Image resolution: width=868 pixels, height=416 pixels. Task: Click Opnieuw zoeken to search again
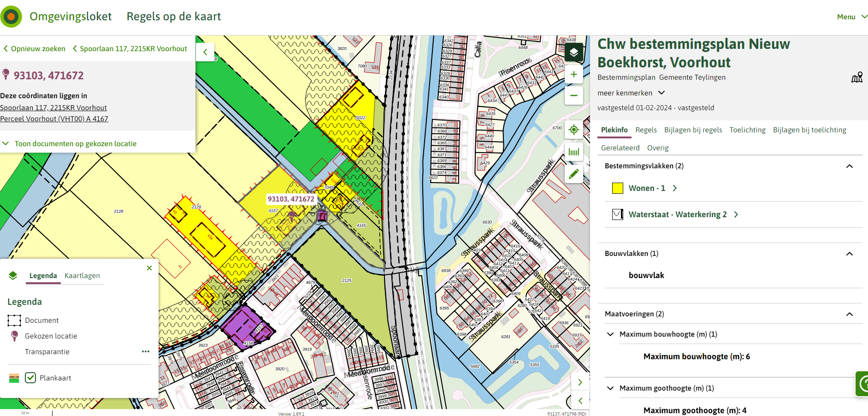coord(35,48)
